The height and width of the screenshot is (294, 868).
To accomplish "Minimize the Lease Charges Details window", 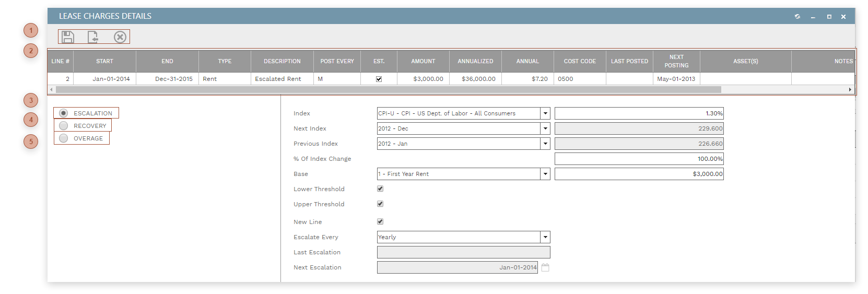I will 813,17.
